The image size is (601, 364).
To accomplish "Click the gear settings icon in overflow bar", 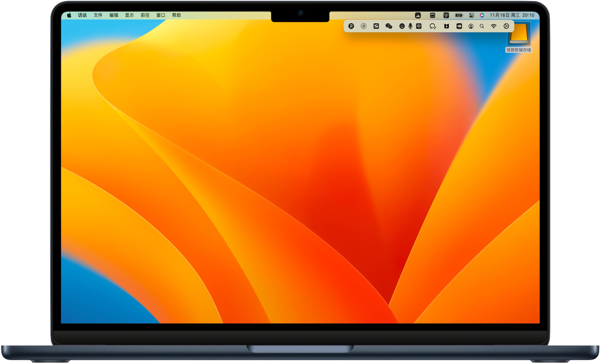I will (506, 26).
